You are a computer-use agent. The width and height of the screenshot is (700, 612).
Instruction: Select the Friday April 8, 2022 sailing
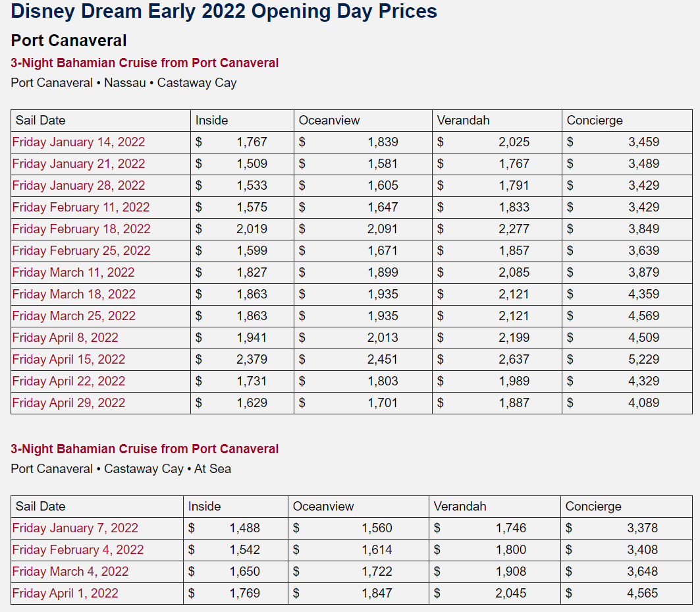pos(65,338)
